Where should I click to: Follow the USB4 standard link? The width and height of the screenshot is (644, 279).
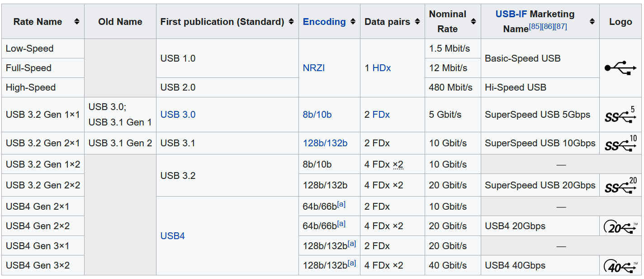click(173, 236)
